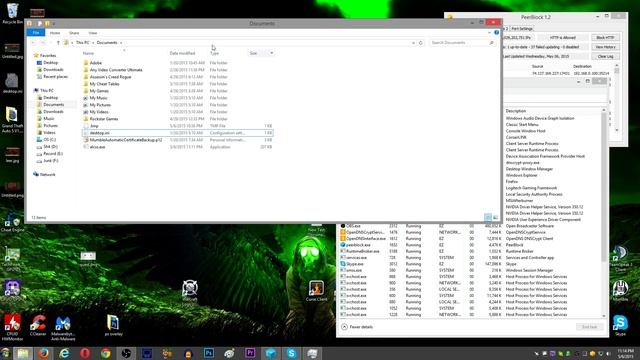Click the Explorer help question-mark icon
This screenshot has width=640, height=360.
496,33
